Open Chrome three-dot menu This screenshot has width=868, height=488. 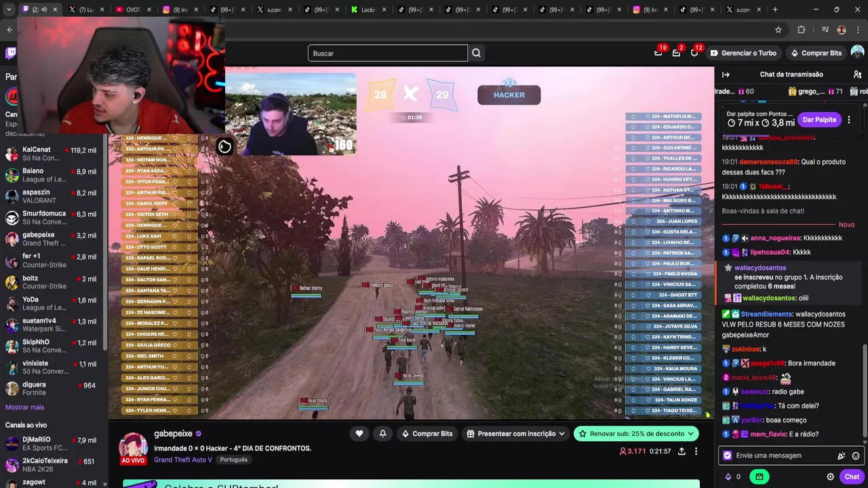857,30
